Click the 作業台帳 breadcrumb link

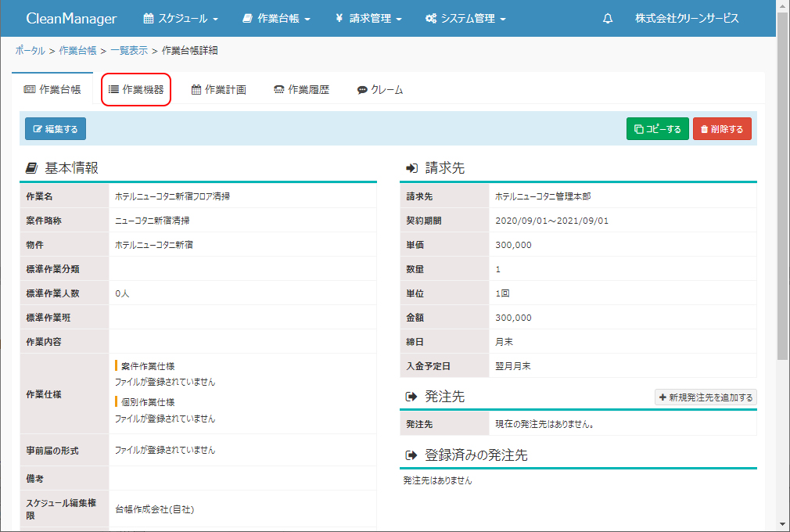click(x=77, y=51)
